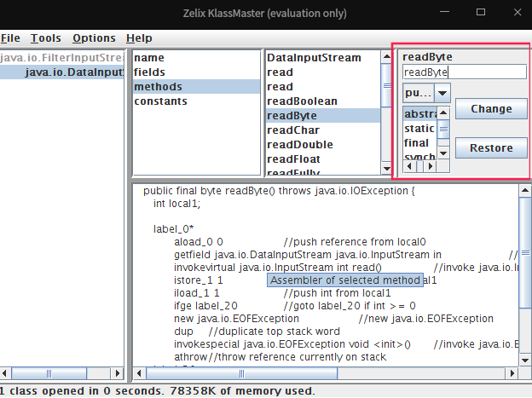This screenshot has width=532, height=398.
Task: Click assembler pane scroll-down arrow
Action: [525, 361]
